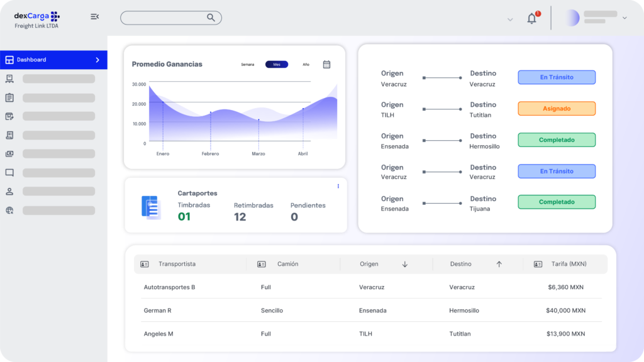Screen dimensions: 644x362
Task: Collapse the sidebar using the menu icon
Action: (x=95, y=16)
